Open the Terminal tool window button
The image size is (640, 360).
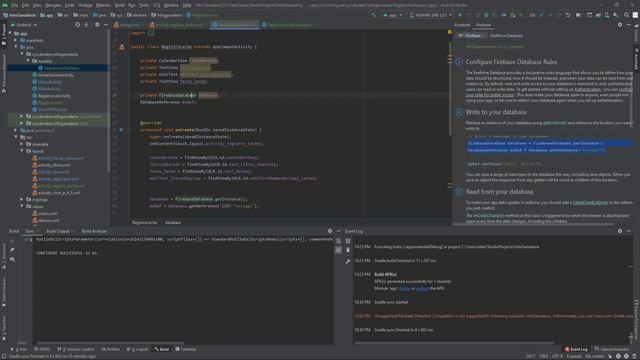186,349
